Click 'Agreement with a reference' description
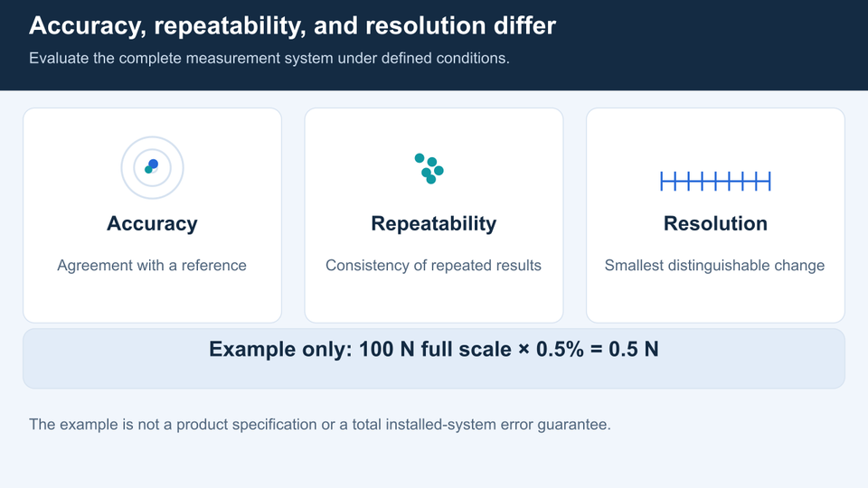868x488 pixels. (152, 265)
